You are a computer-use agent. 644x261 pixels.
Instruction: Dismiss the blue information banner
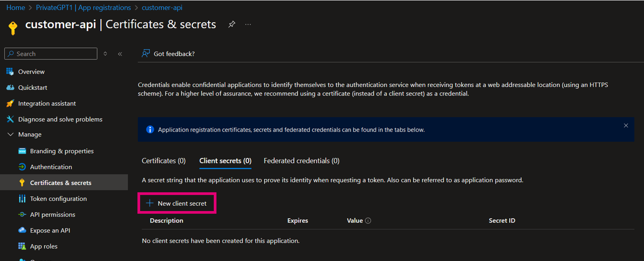tap(626, 126)
